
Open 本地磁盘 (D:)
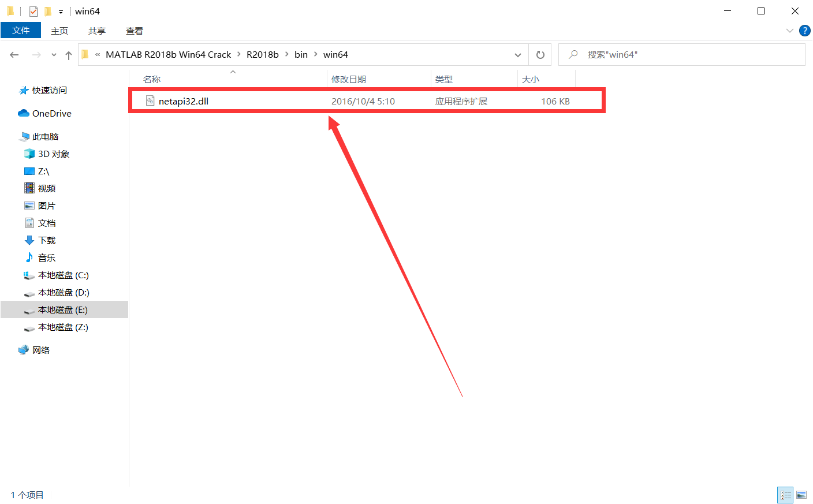pos(64,293)
